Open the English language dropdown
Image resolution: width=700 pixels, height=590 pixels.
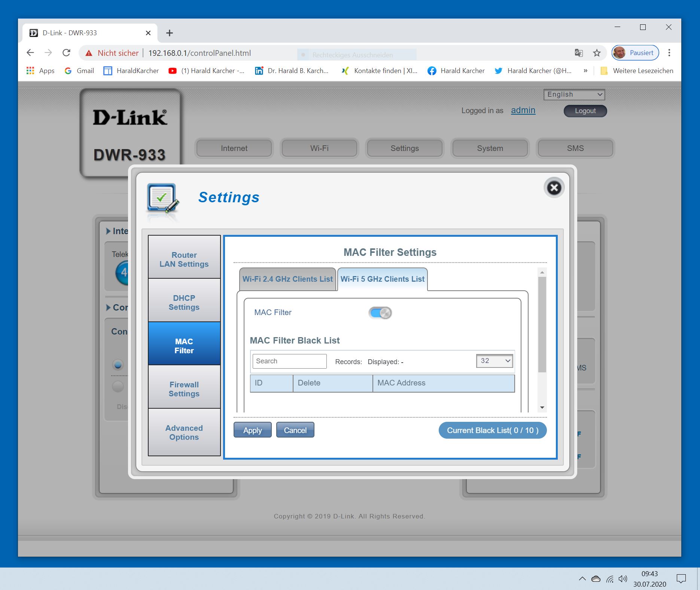(x=574, y=94)
